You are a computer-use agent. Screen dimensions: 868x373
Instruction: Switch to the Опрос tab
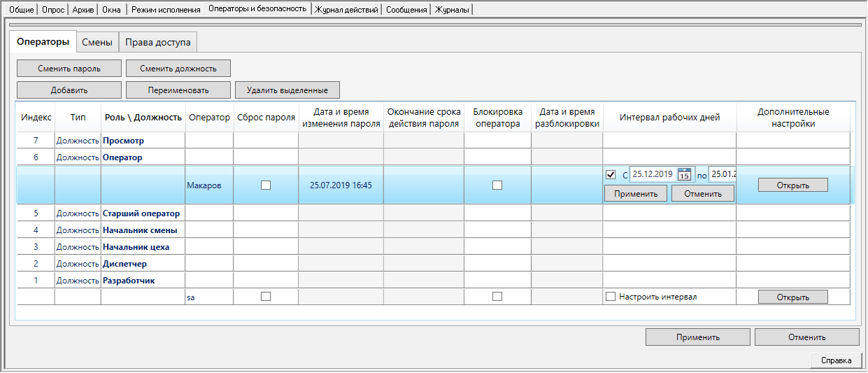click(x=54, y=10)
